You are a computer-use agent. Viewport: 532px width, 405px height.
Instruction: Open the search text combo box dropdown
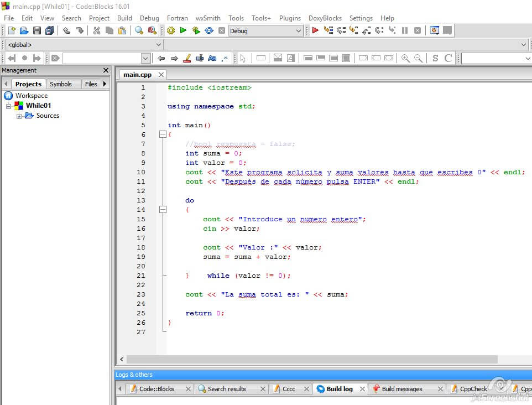coord(145,59)
